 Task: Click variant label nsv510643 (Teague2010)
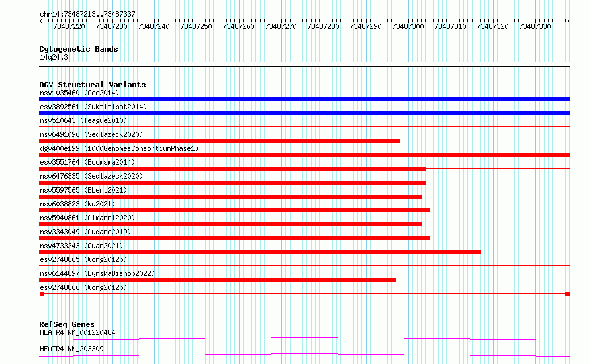(83, 120)
